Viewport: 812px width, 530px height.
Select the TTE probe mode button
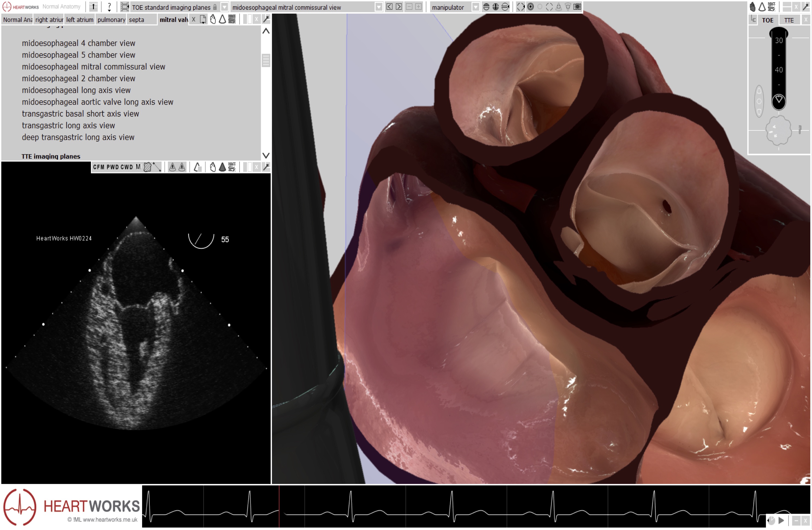789,20
